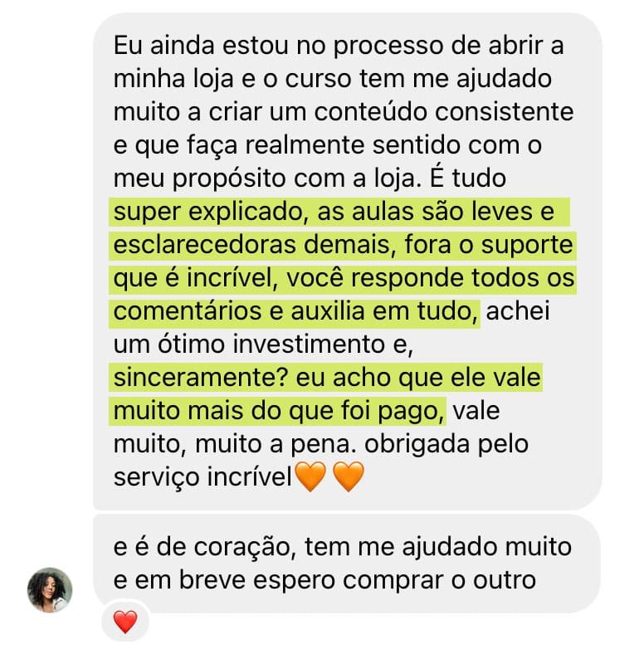Click highlighted text 'comentários e auxilia em tudo'
644x645 pixels.
point(295,311)
